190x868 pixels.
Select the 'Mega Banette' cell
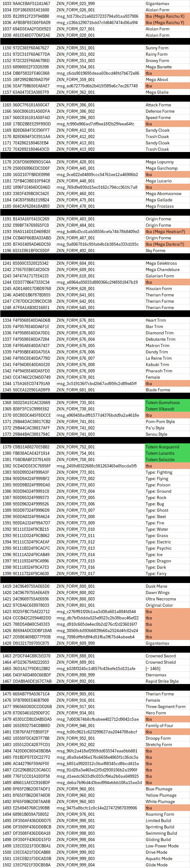[x=158, y=67]
